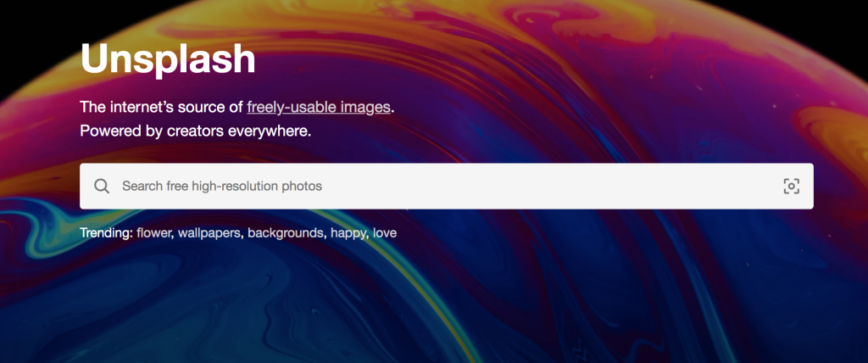This screenshot has width=868, height=363.
Task: Open the freely-usable images link
Action: pos(319,107)
